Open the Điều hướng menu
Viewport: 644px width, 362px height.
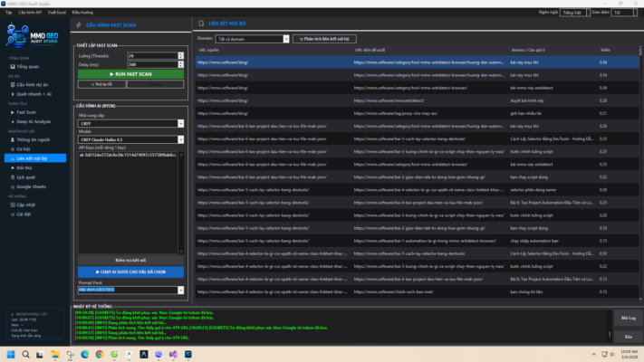pos(82,13)
